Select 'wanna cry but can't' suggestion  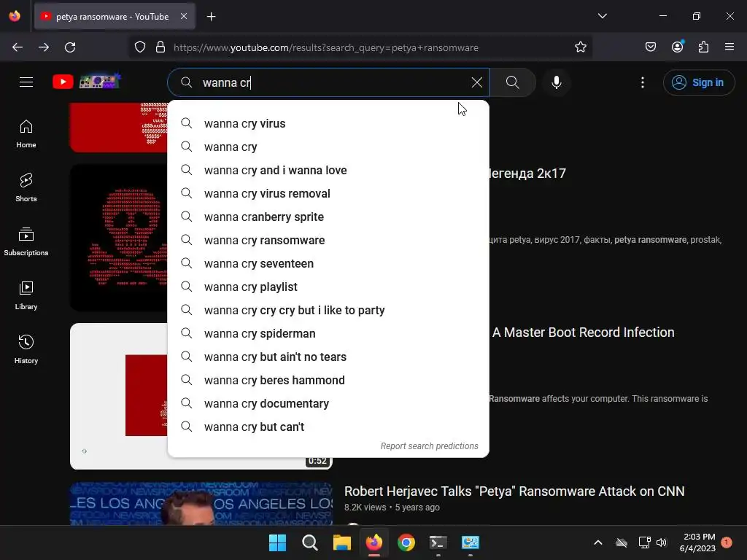(x=328, y=427)
